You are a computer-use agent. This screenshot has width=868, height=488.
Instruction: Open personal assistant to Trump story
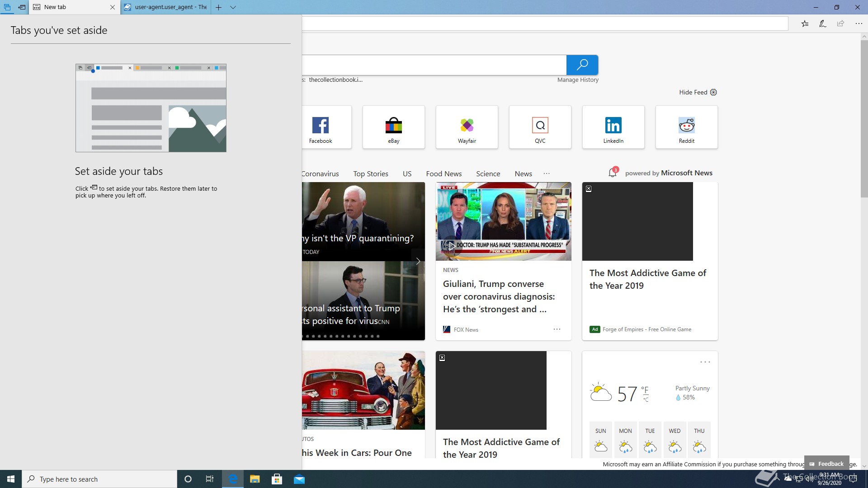(351, 314)
